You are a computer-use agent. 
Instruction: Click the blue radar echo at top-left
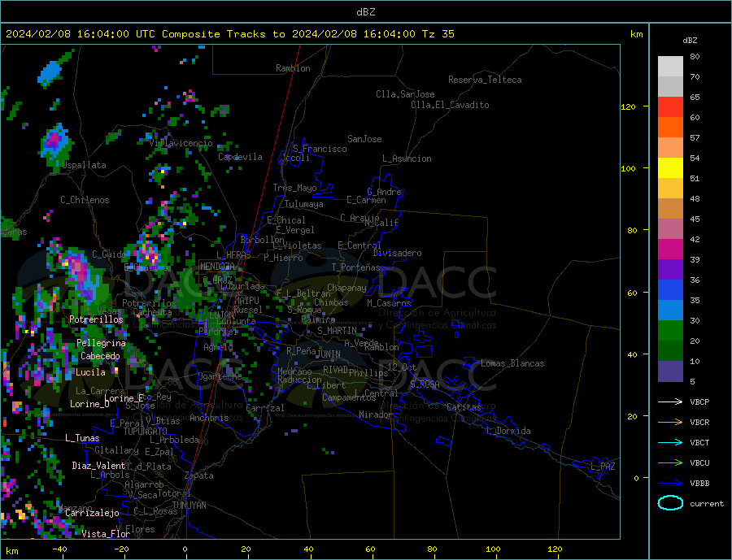pos(50,74)
